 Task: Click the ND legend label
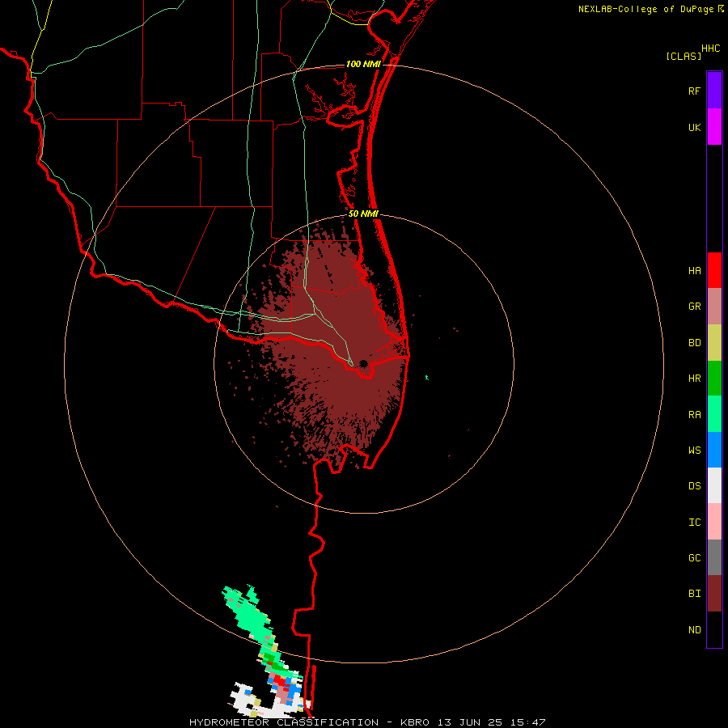(x=694, y=630)
